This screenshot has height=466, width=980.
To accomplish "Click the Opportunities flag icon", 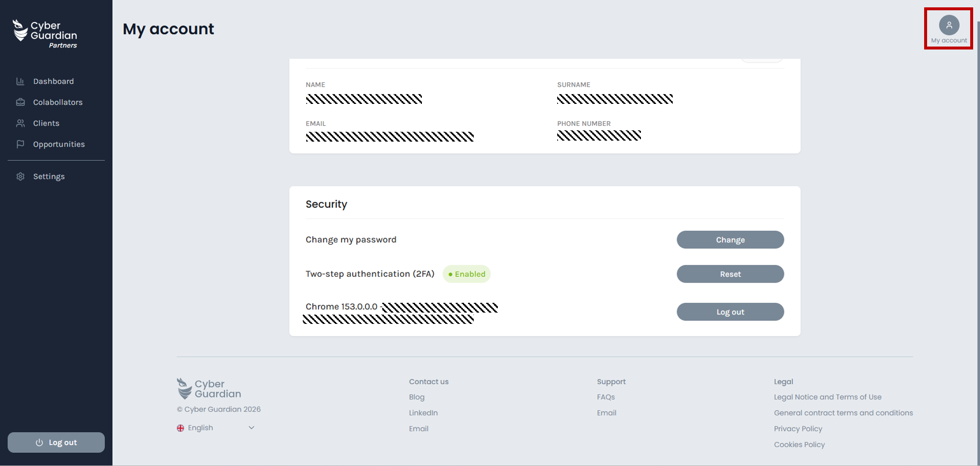I will point(20,144).
